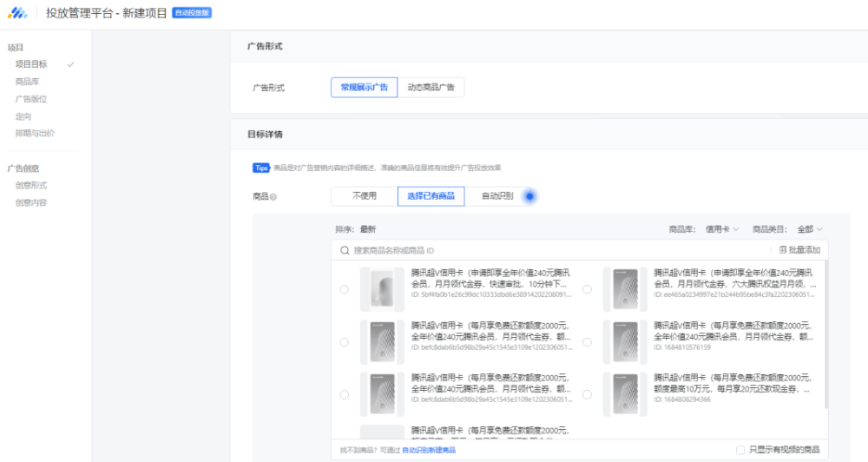
Task: Click the 批量添加 button
Action: pos(799,250)
